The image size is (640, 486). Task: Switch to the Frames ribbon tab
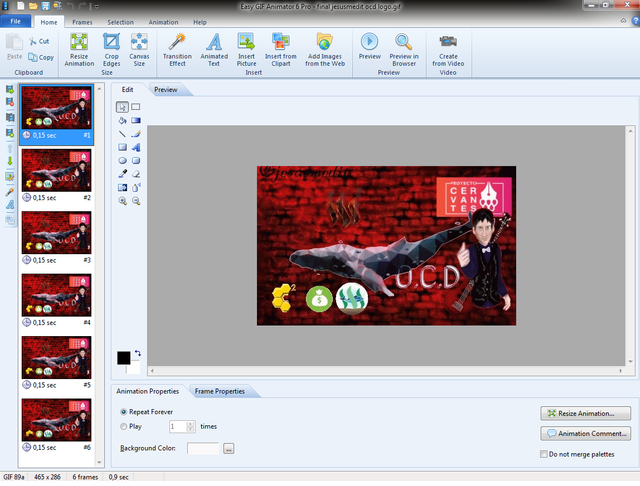82,22
